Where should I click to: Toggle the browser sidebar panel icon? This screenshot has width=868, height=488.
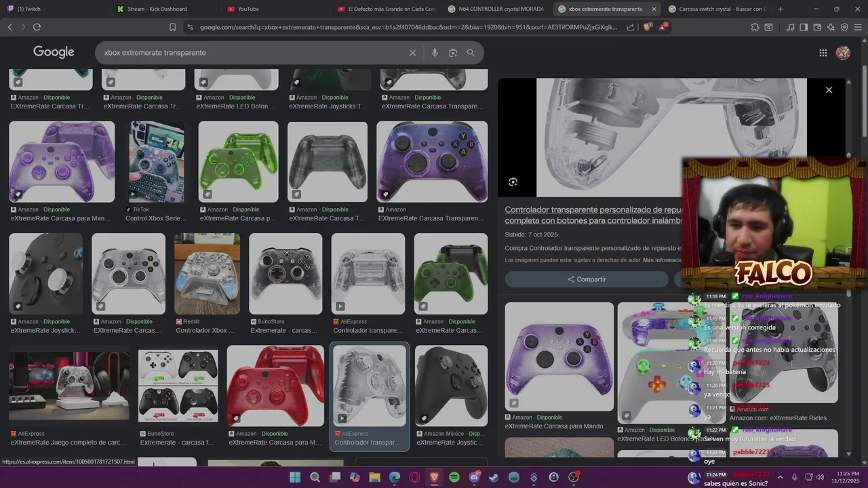coord(804,27)
